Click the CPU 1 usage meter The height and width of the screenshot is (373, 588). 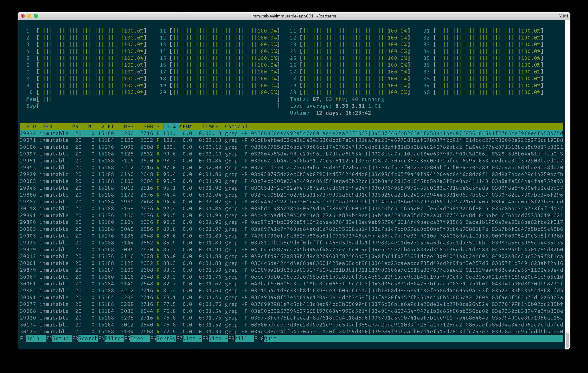86,31
